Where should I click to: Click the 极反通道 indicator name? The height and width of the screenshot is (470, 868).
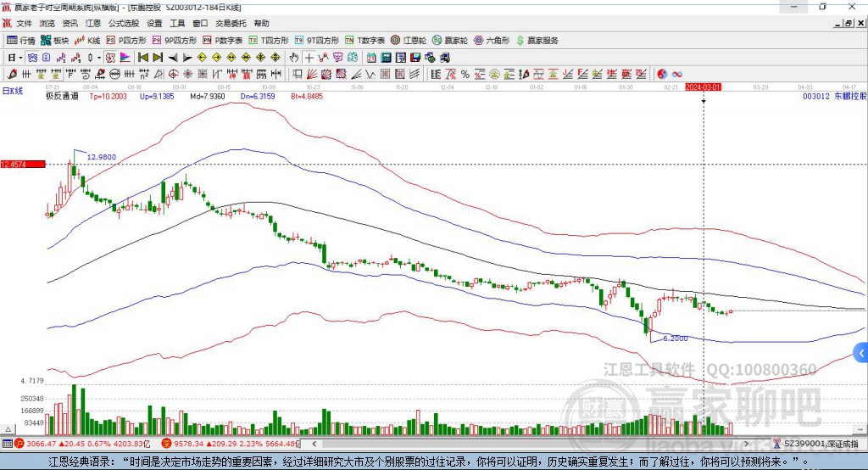tap(62, 96)
